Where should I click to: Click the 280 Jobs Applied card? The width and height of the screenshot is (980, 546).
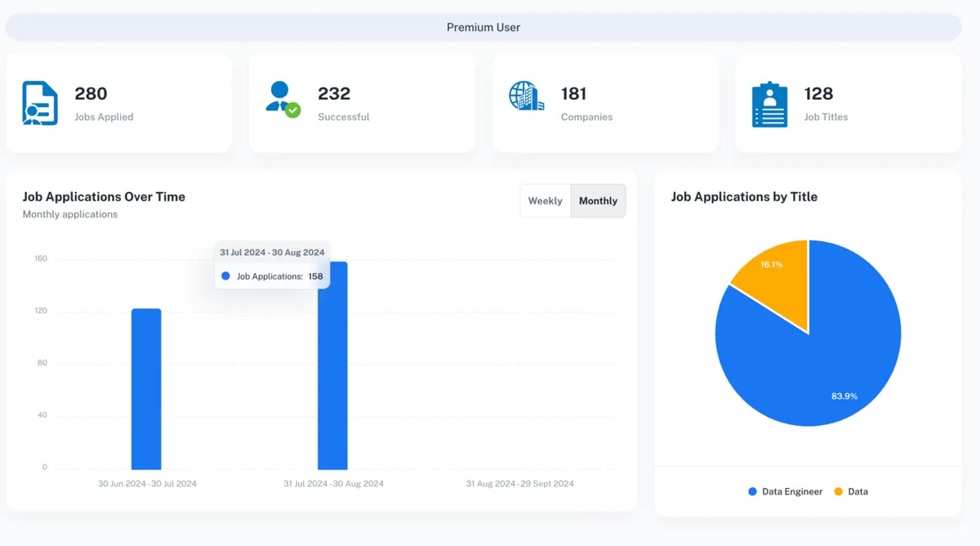[x=119, y=103]
